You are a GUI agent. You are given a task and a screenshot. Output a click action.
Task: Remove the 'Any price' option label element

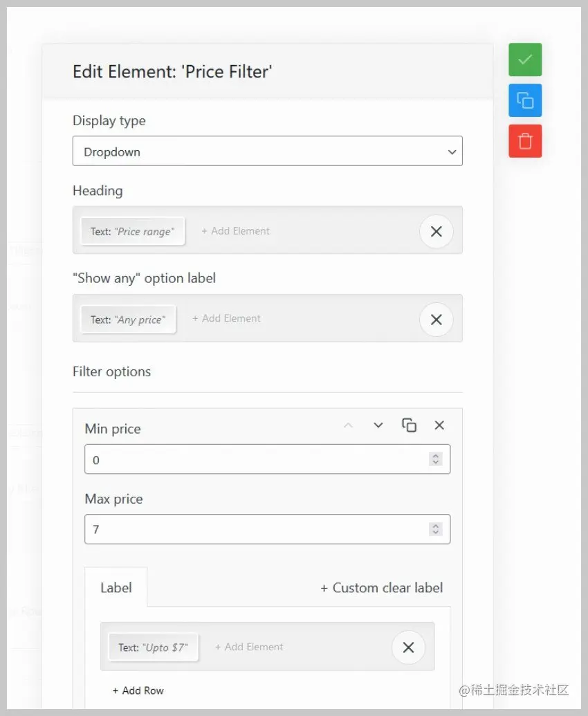[436, 320]
